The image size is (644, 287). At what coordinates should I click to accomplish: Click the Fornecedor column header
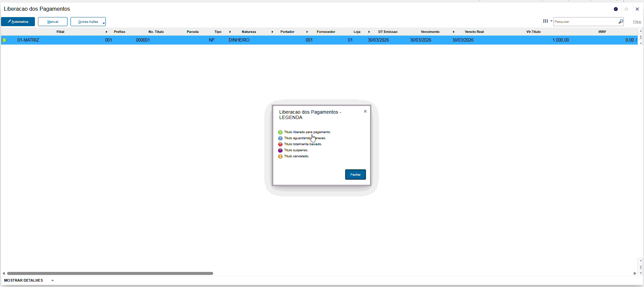[326, 32]
